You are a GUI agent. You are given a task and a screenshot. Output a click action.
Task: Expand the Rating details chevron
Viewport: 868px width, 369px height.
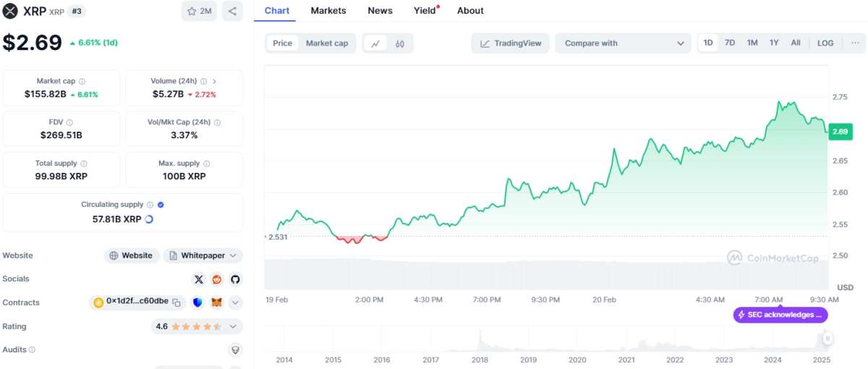[x=232, y=326]
